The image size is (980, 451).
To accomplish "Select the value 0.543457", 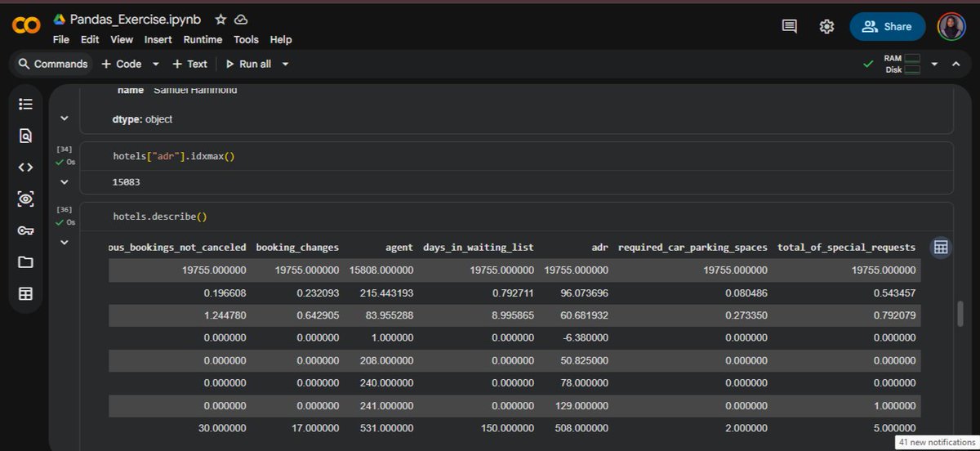I will (894, 292).
